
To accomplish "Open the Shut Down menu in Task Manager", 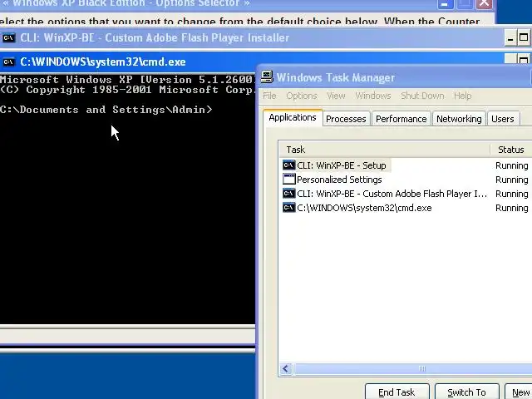I will (x=422, y=96).
